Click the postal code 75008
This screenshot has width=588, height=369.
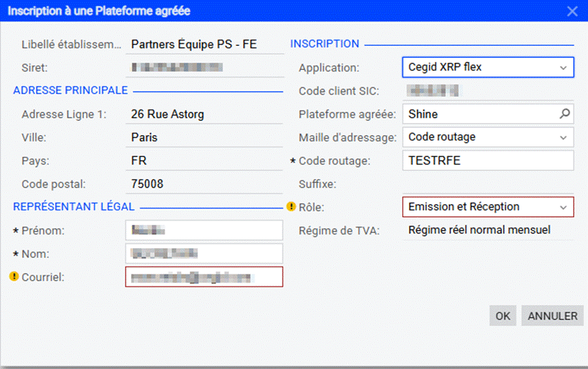[x=147, y=184]
